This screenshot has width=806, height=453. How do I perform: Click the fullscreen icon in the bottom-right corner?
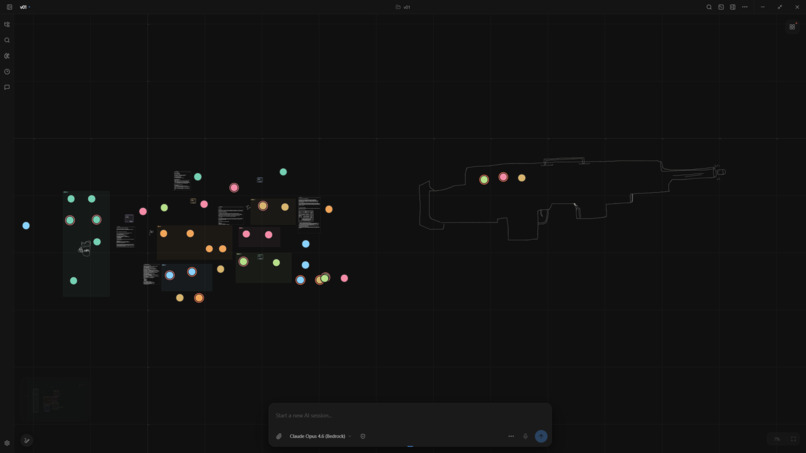(x=793, y=439)
